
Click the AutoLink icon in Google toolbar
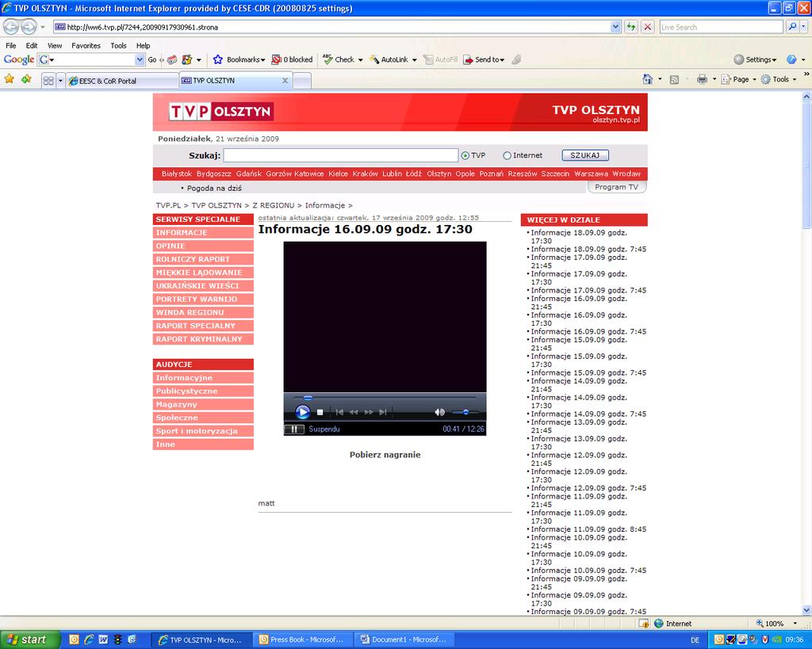(374, 59)
